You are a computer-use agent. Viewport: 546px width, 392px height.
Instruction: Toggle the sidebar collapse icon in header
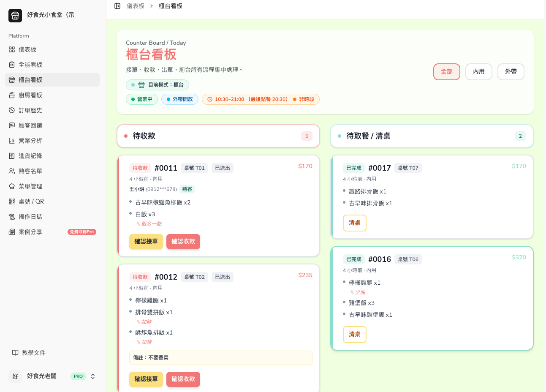(117, 6)
